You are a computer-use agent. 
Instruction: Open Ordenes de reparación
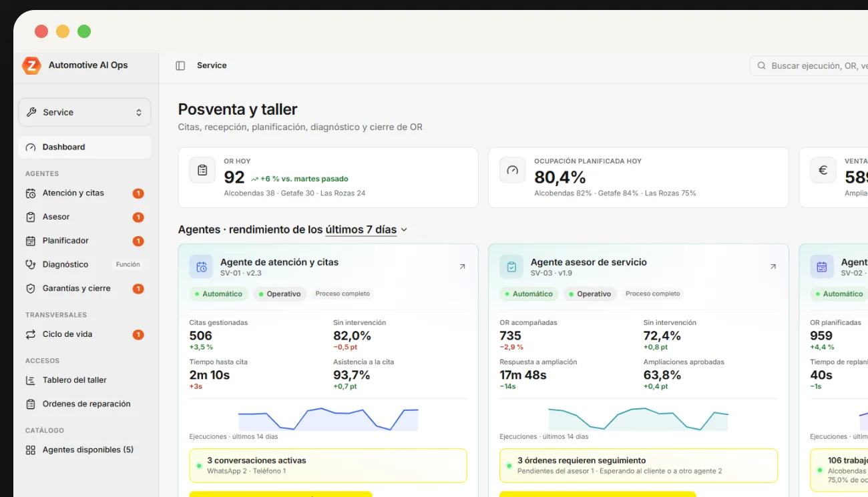pyautogui.click(x=85, y=404)
